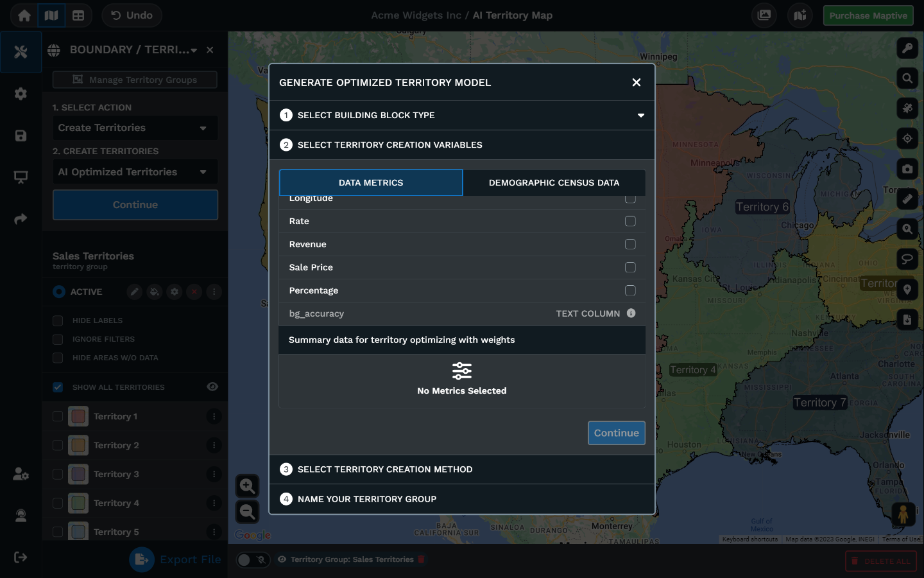Open the AI Optimized Territories dropdown
This screenshot has height=578, width=924.
click(135, 172)
